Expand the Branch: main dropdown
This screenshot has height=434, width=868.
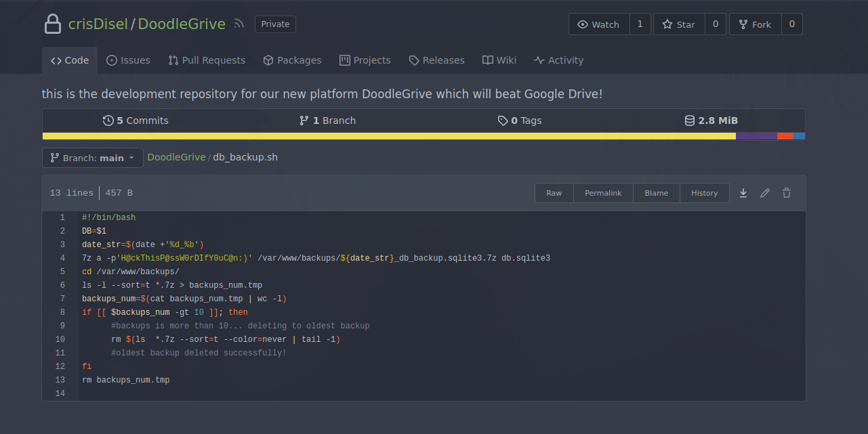92,158
